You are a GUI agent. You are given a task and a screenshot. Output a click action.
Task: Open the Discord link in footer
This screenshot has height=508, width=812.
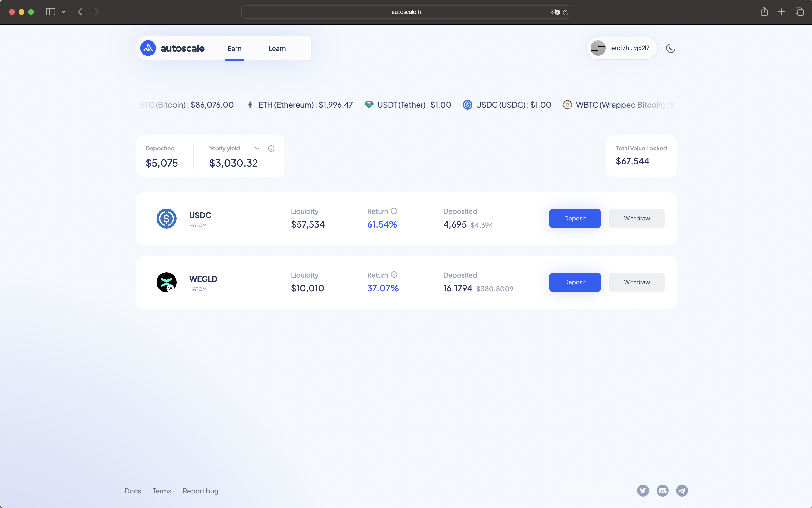662,491
